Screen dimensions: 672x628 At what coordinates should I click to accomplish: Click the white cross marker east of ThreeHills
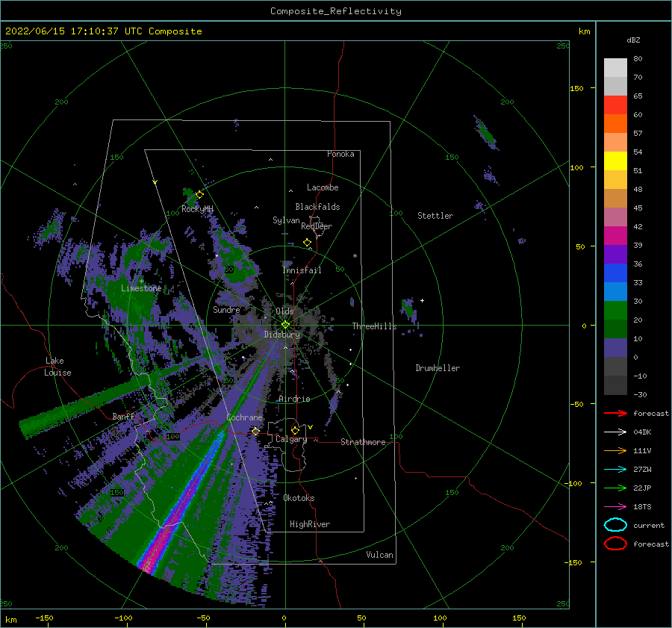click(x=422, y=300)
